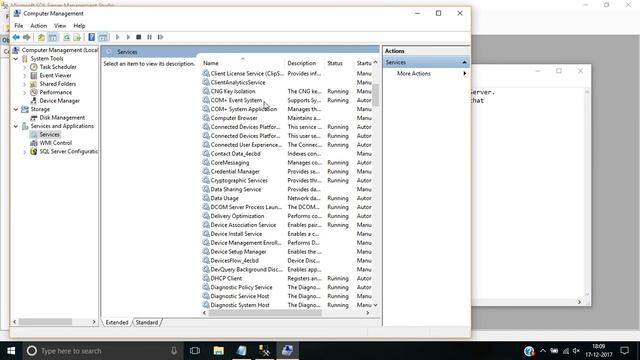Open the Action menu
The height and width of the screenshot is (360, 640).
[39, 26]
